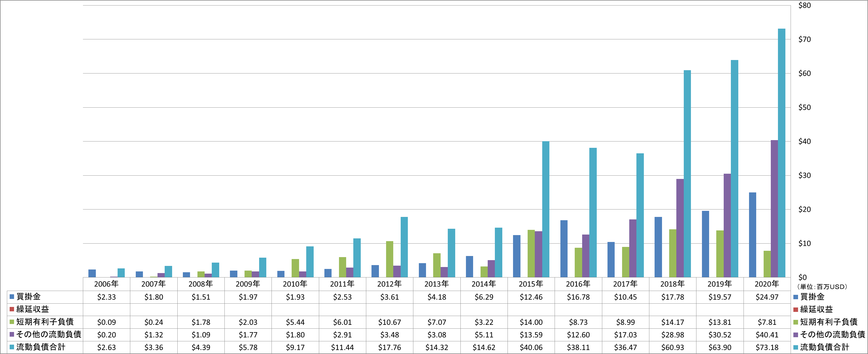This screenshot has height=354, width=868.
Task: Click the purple その他の流動負債 swatch in right legend
Action: pos(796,334)
